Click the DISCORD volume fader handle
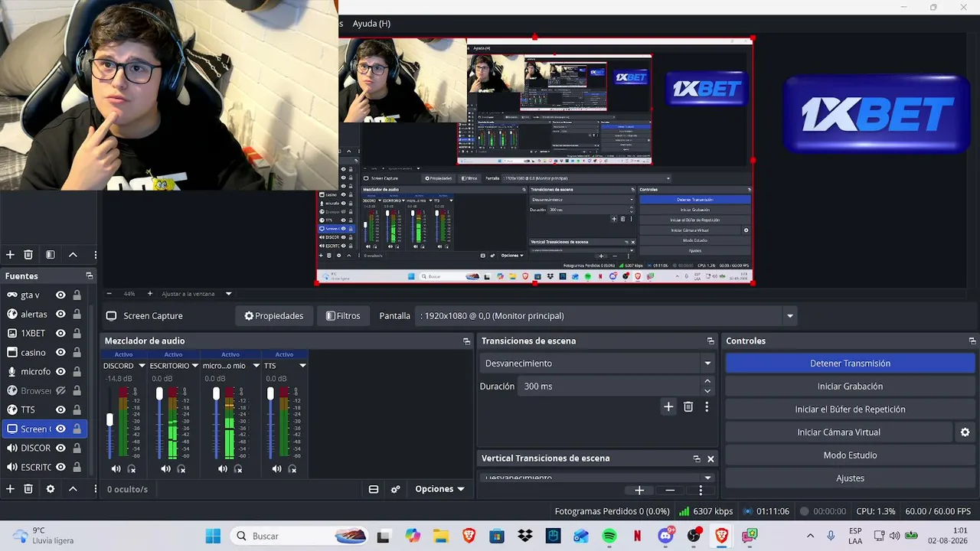Viewport: 980px width, 551px height. (x=109, y=419)
